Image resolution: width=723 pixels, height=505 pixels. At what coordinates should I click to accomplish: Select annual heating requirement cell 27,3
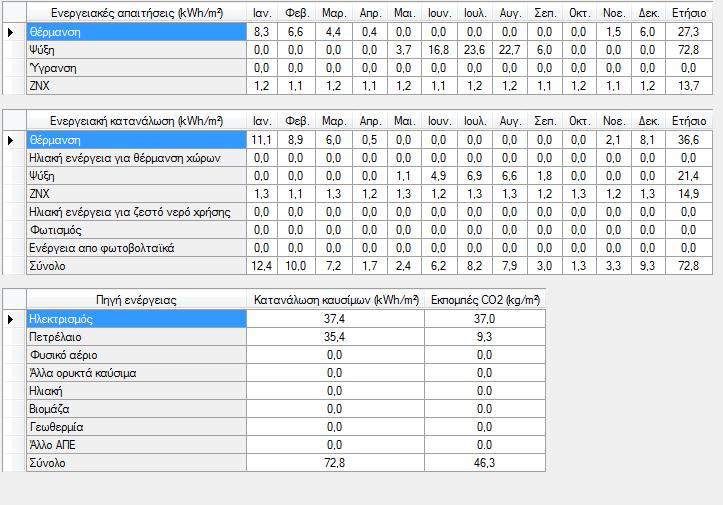(689, 32)
